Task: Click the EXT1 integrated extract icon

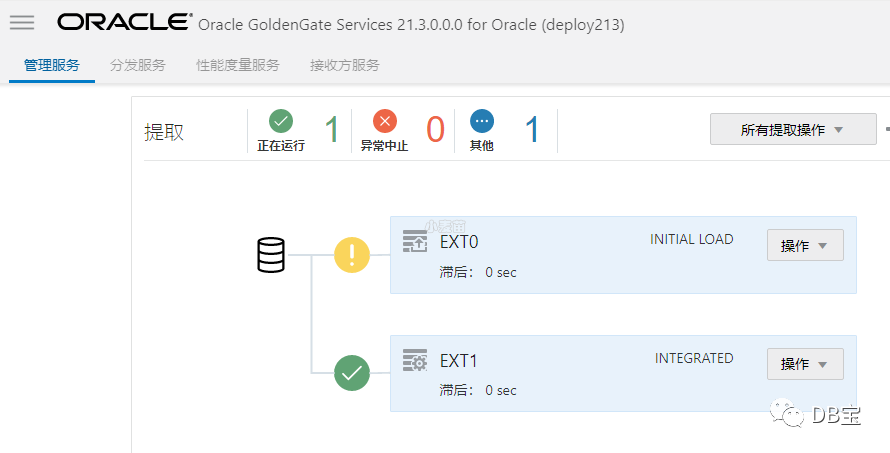Action: [x=414, y=360]
